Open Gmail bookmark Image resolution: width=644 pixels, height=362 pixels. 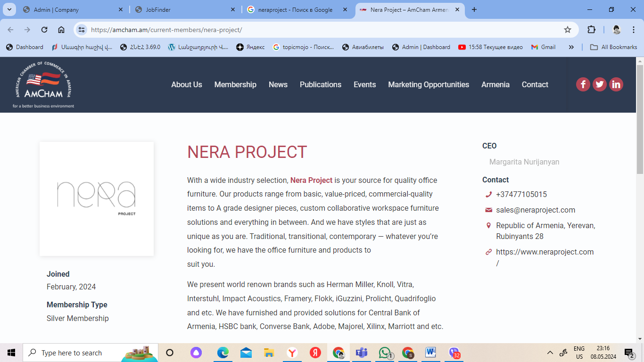tap(543, 47)
